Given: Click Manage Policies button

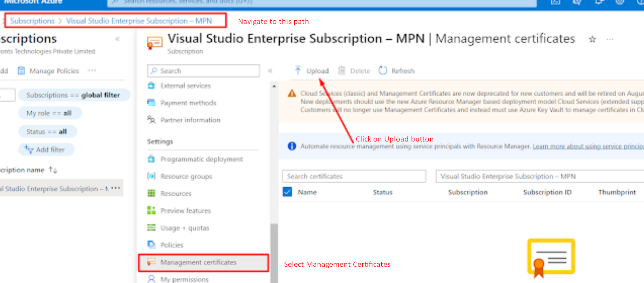Looking at the screenshot, I should [49, 71].
